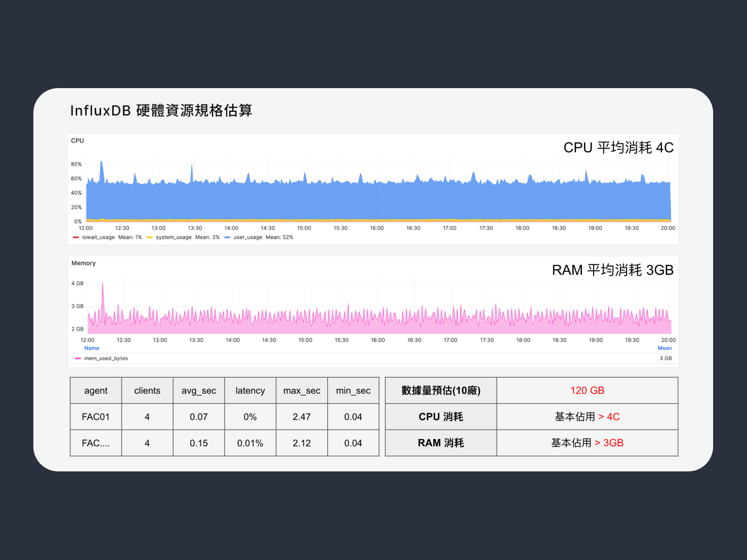
Task: Sort the Memory legend by Name header
Action: [92, 348]
